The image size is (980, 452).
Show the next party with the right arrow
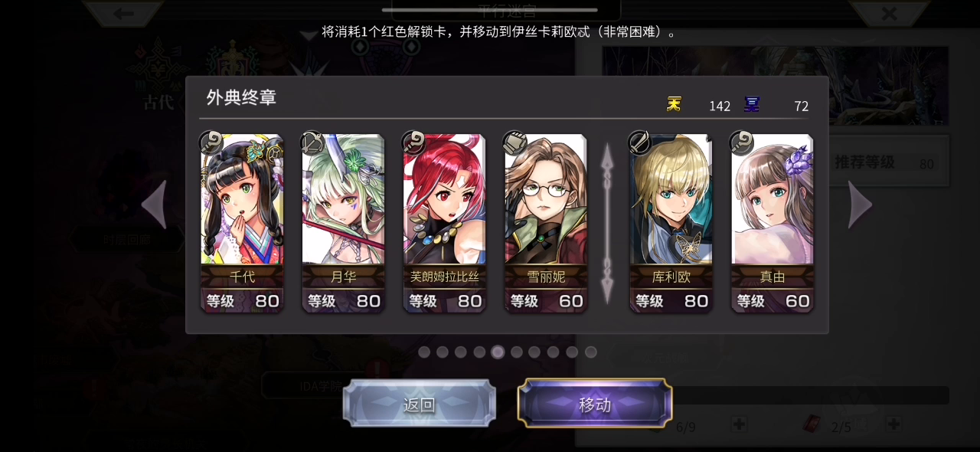click(860, 205)
